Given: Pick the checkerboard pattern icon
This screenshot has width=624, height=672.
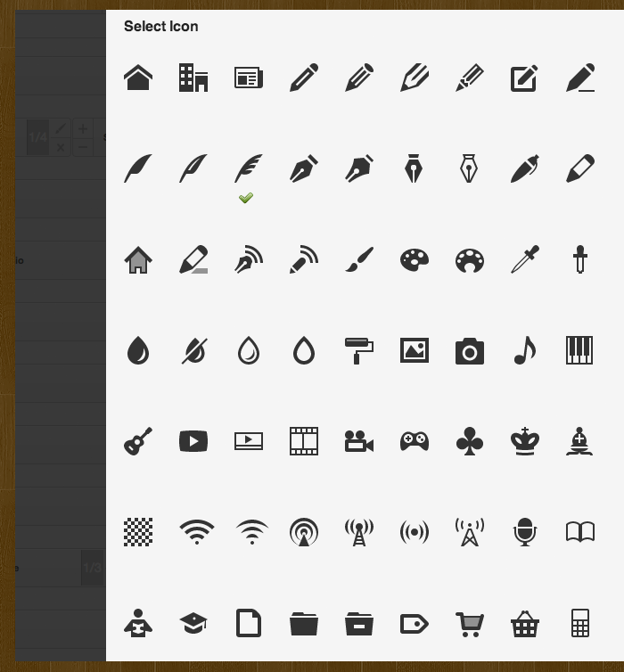Looking at the screenshot, I should (138, 532).
